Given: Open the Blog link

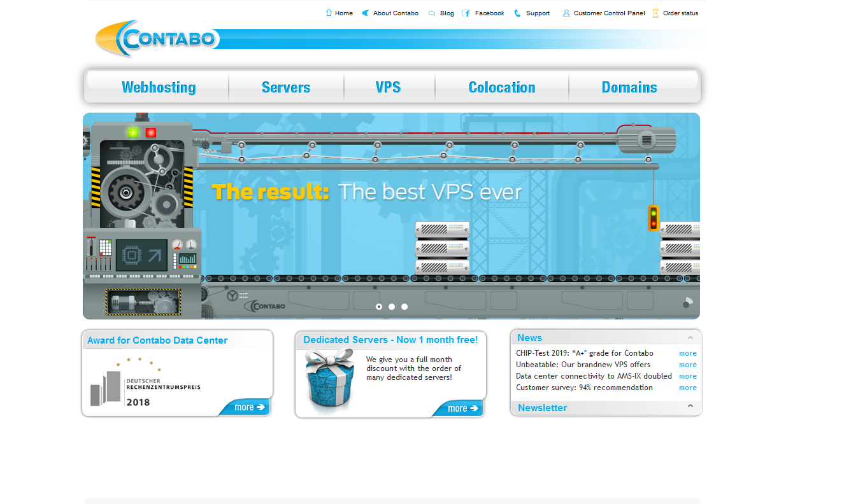Looking at the screenshot, I should 447,13.
